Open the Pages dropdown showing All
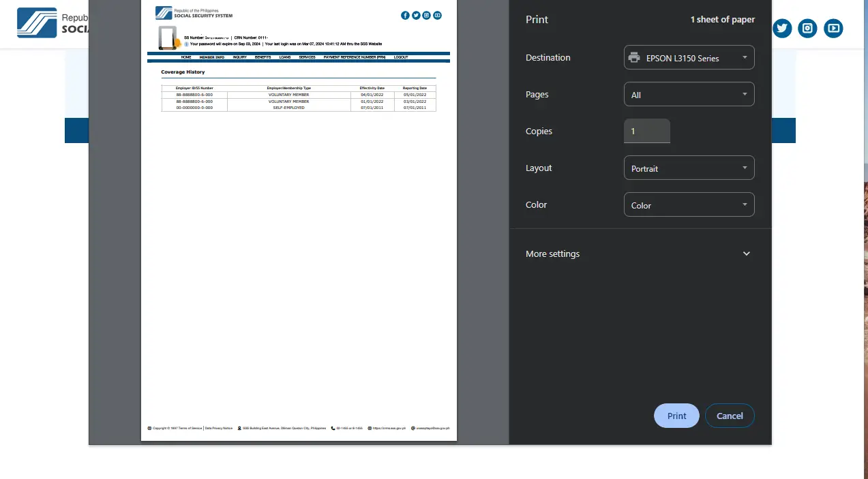This screenshot has height=479, width=868. tap(689, 94)
